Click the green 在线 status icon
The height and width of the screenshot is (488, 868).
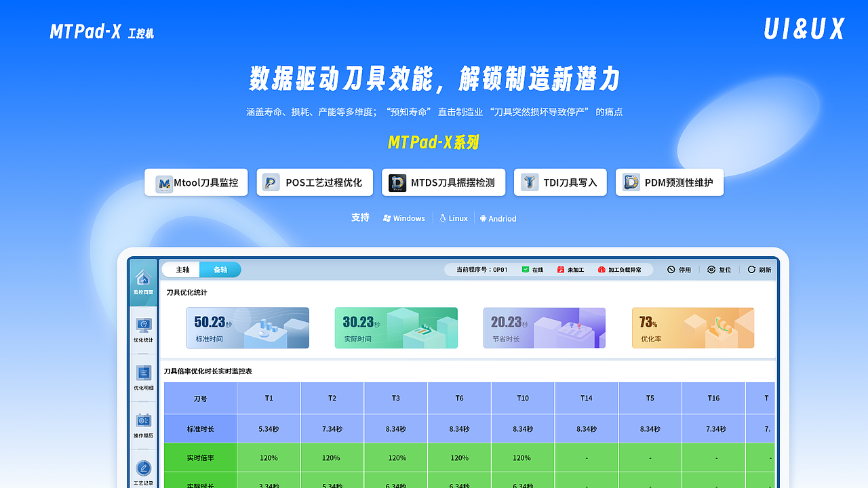(526, 269)
